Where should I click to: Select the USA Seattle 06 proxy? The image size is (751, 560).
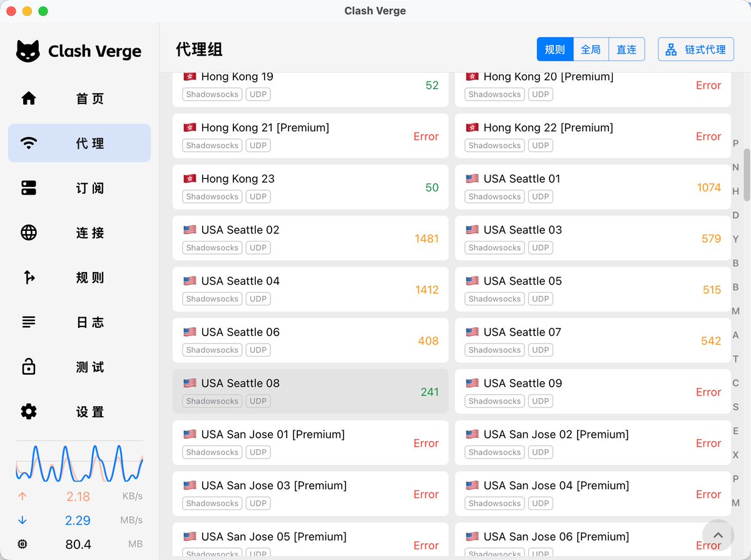310,340
